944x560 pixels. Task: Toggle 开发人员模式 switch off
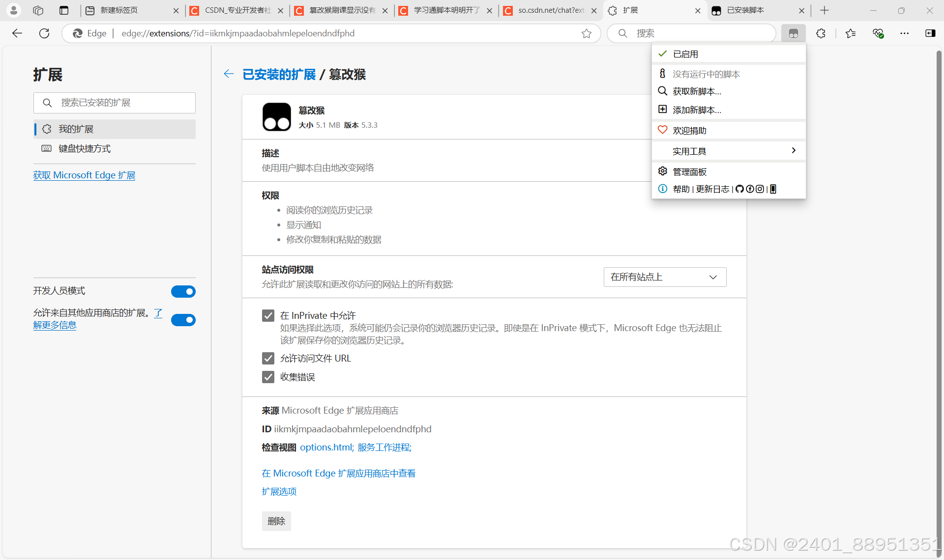point(183,291)
